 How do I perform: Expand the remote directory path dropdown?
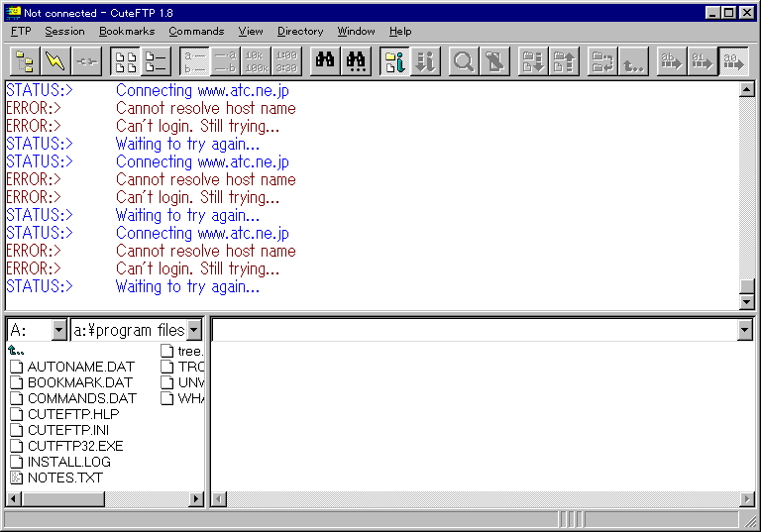tap(745, 330)
